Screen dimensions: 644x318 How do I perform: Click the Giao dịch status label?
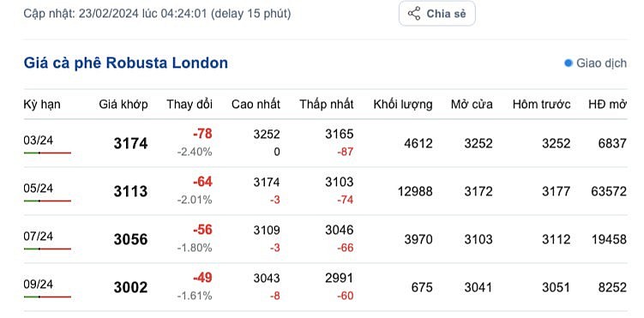pos(601,63)
